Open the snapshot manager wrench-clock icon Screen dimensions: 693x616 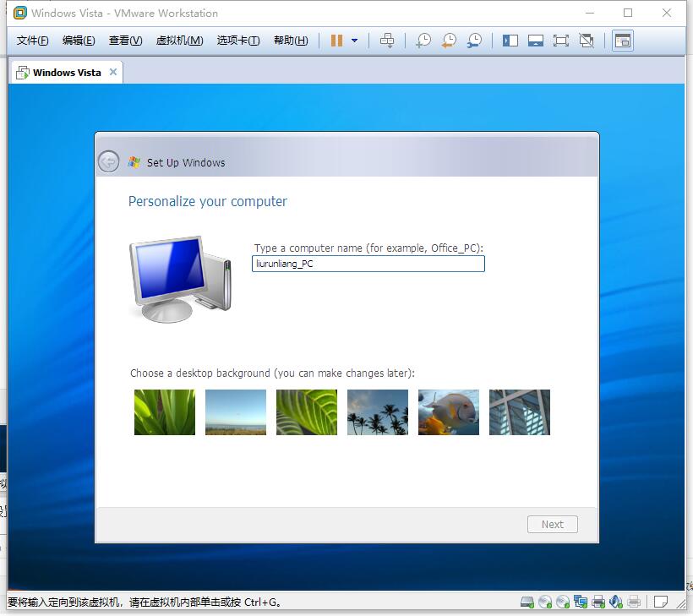click(475, 41)
